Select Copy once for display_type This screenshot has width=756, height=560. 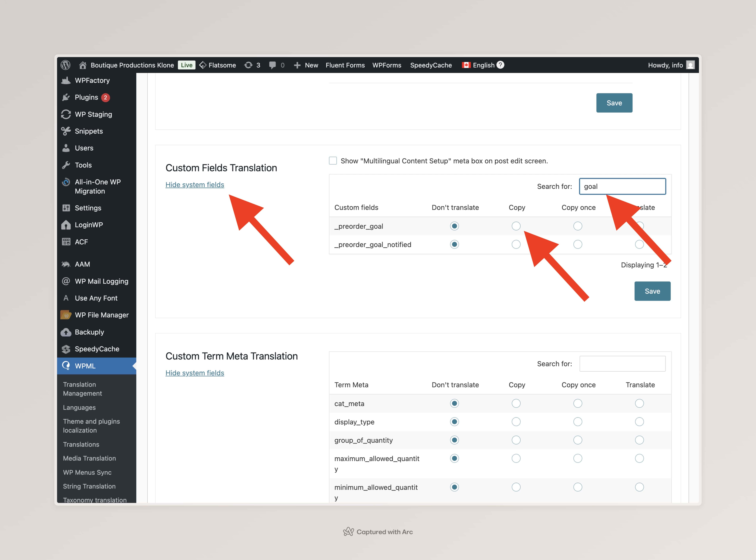578,422
